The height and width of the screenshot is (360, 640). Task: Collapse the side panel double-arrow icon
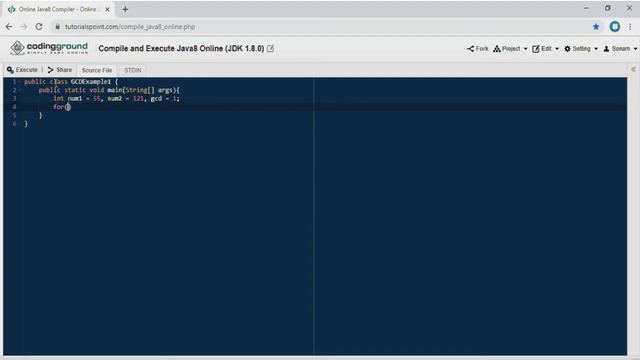tap(633, 69)
